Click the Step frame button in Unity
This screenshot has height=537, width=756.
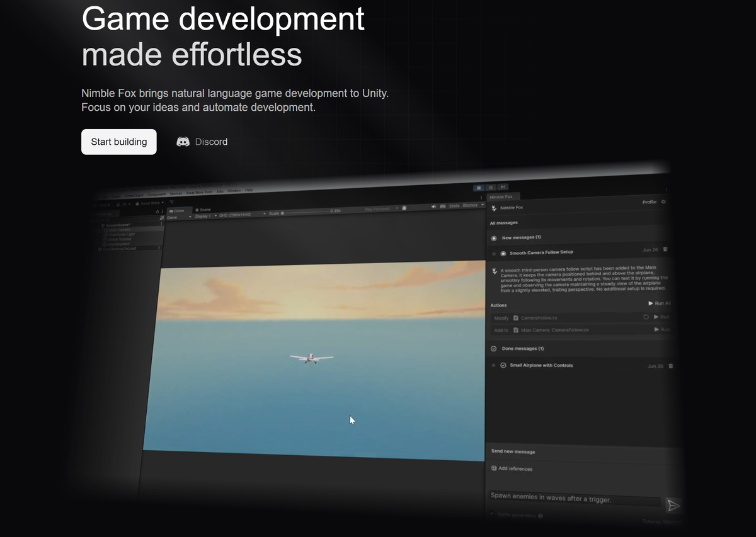point(503,187)
